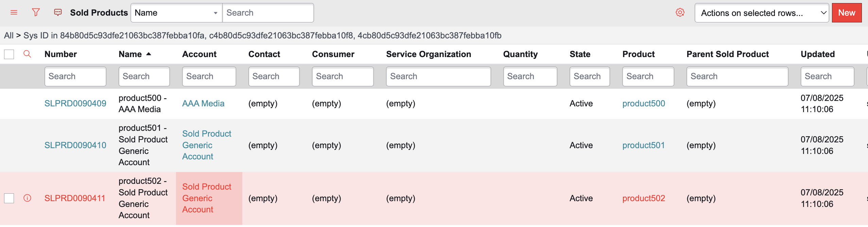
Task: Open the product501 link
Action: (643, 145)
